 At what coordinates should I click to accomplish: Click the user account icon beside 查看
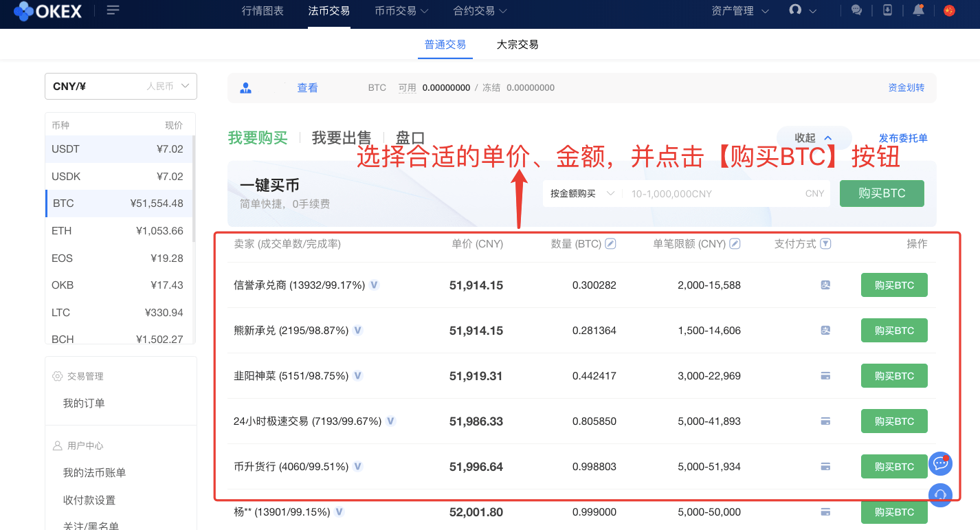click(x=245, y=88)
